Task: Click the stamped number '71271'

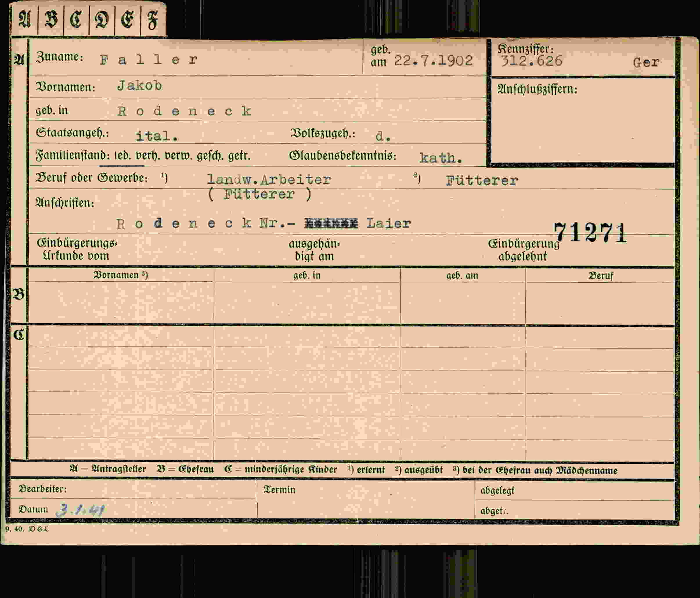Action: (590, 233)
